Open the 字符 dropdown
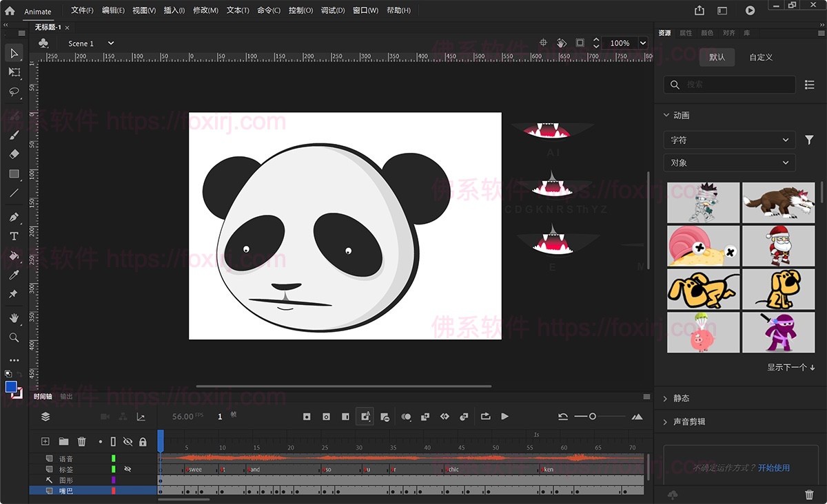 pyautogui.click(x=729, y=140)
